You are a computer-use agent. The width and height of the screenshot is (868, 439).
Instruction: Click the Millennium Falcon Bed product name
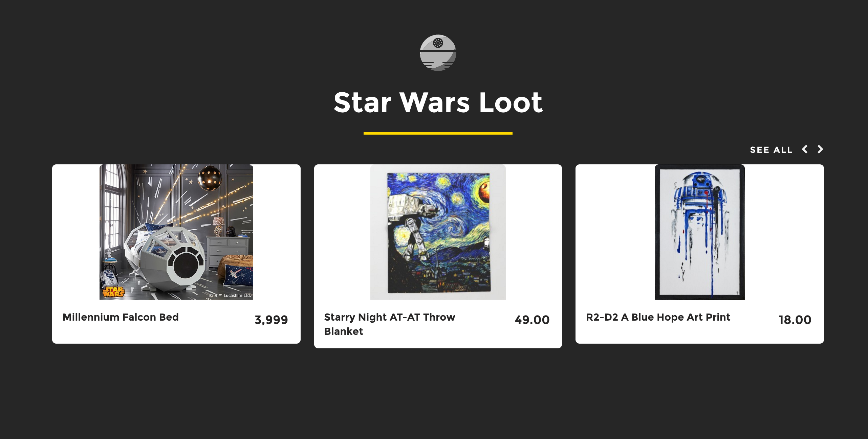(121, 317)
